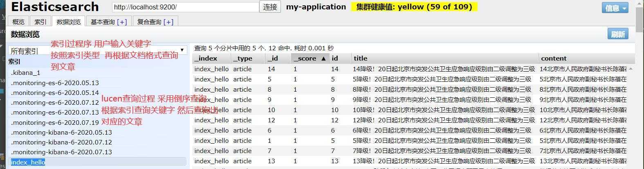Open the result row with _id 12

410,120
